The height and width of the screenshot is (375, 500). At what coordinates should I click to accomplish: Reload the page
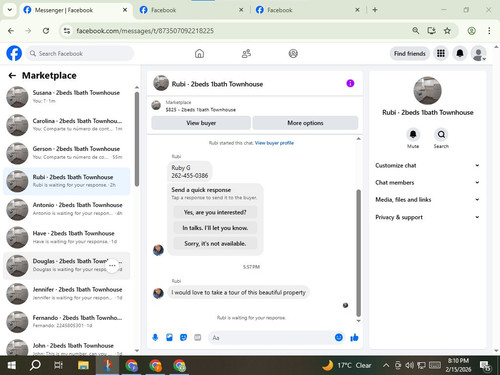point(46,31)
